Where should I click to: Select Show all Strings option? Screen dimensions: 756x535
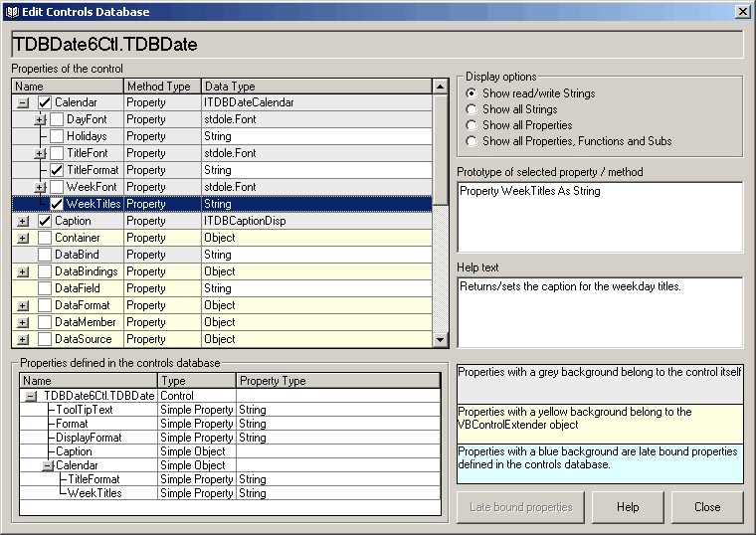tap(472, 109)
